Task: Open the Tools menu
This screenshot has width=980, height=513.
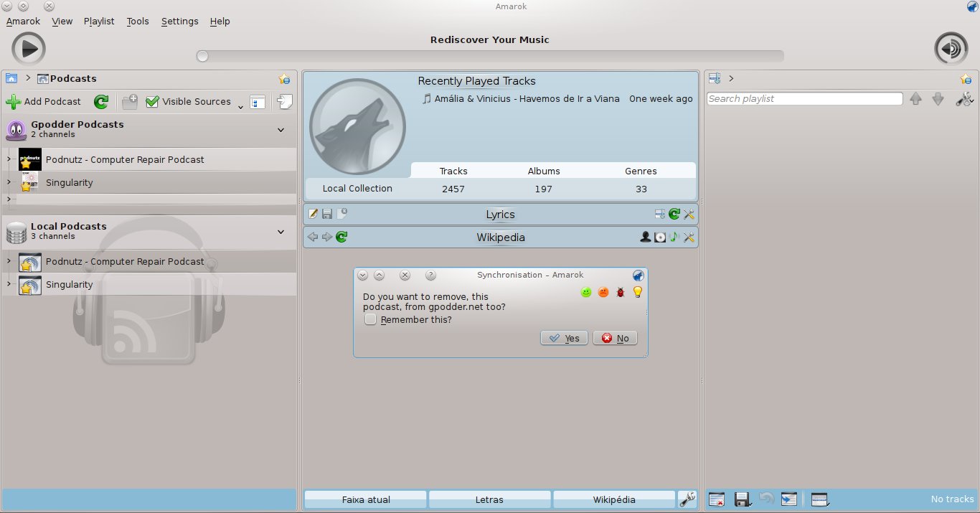Action: (x=138, y=21)
